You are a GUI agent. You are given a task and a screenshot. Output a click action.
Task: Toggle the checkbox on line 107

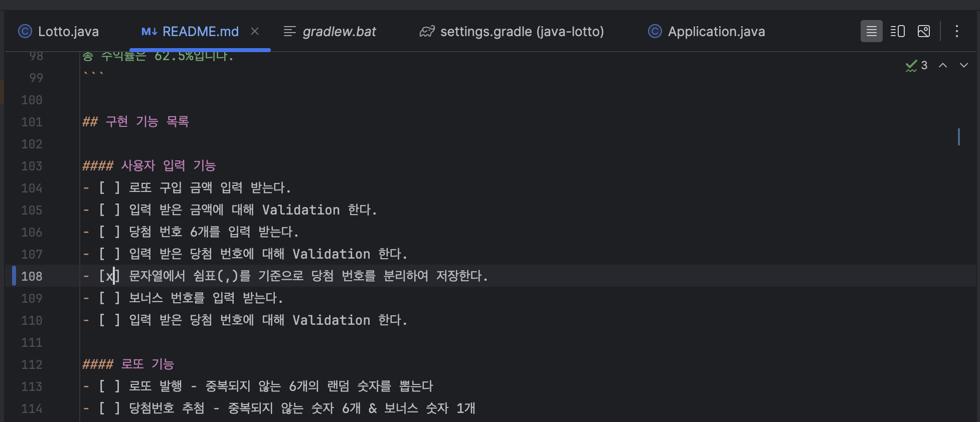pyautogui.click(x=109, y=254)
